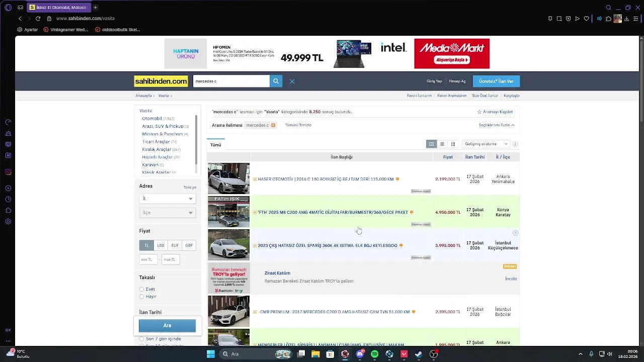Click the blue search magnifier button
The image size is (644, 362).
click(x=276, y=81)
